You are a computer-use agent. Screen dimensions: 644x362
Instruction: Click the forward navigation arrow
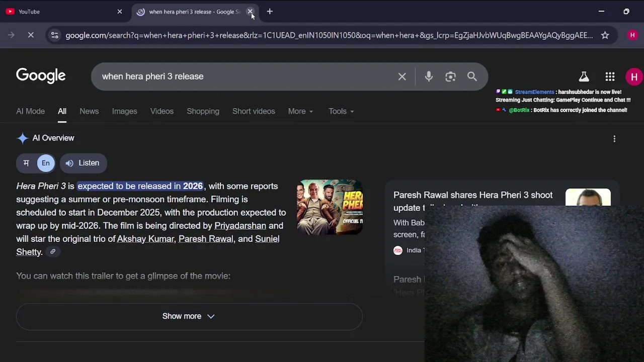(x=11, y=35)
